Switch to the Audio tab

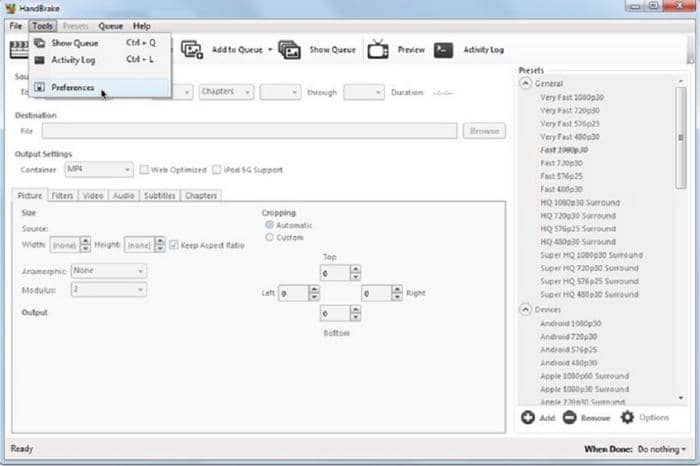pyautogui.click(x=124, y=196)
